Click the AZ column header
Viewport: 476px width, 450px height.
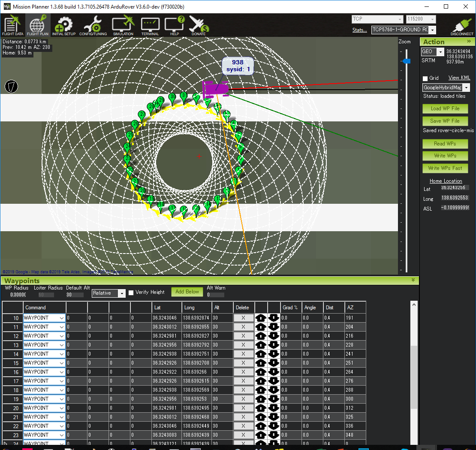355,308
